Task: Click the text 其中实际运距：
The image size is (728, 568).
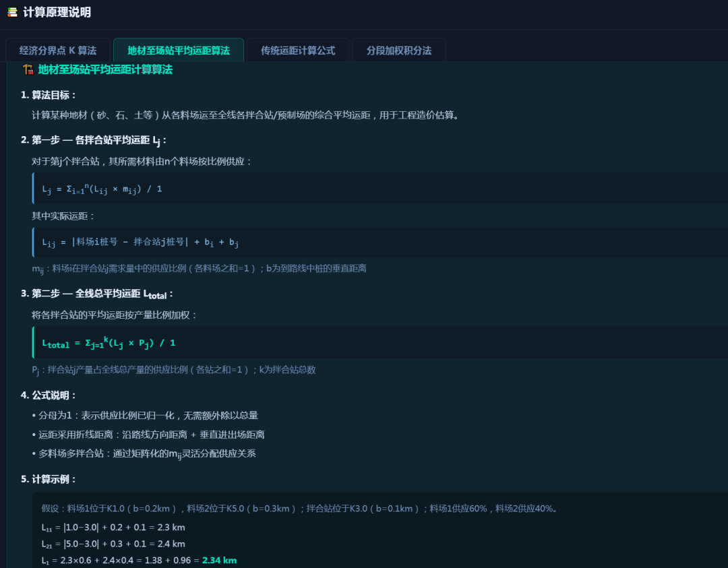Action: tap(63, 216)
